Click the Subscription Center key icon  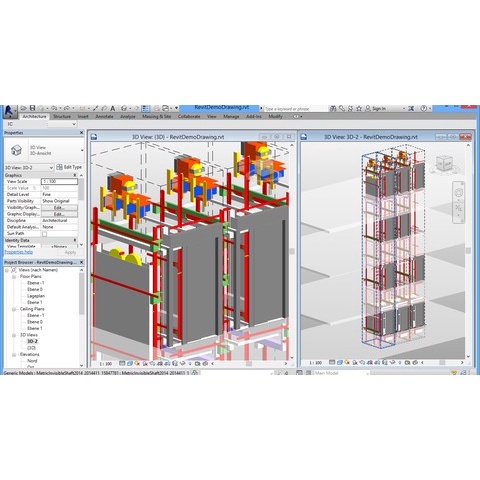(342, 108)
